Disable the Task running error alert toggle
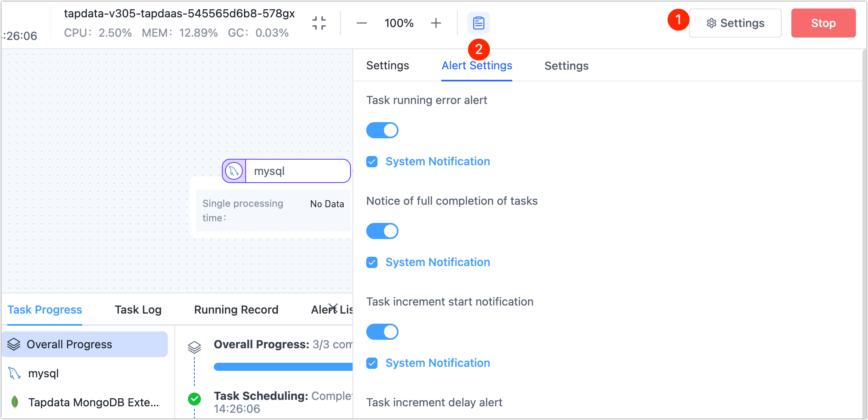The height and width of the screenshot is (420, 868). tap(382, 130)
